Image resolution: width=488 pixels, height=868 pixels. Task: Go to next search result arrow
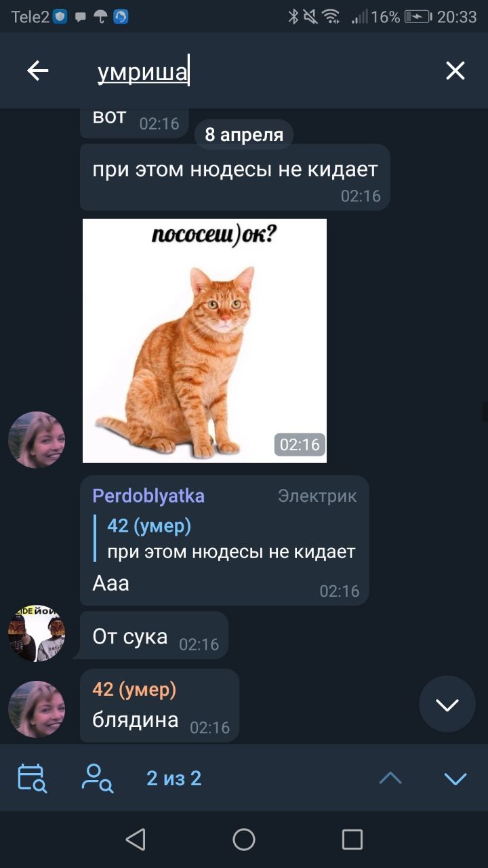(455, 778)
